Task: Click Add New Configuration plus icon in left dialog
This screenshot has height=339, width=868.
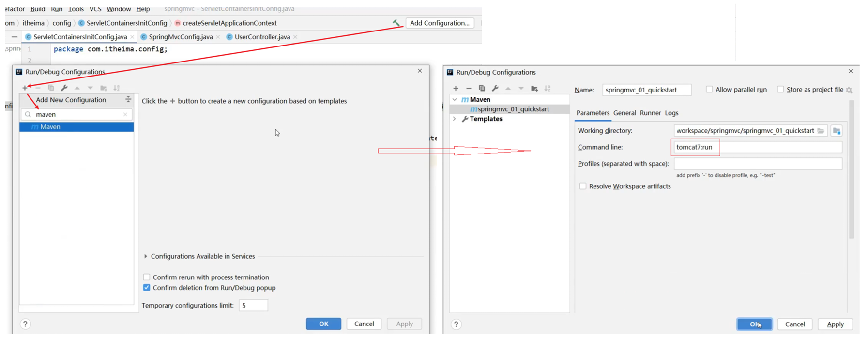Action: (25, 88)
